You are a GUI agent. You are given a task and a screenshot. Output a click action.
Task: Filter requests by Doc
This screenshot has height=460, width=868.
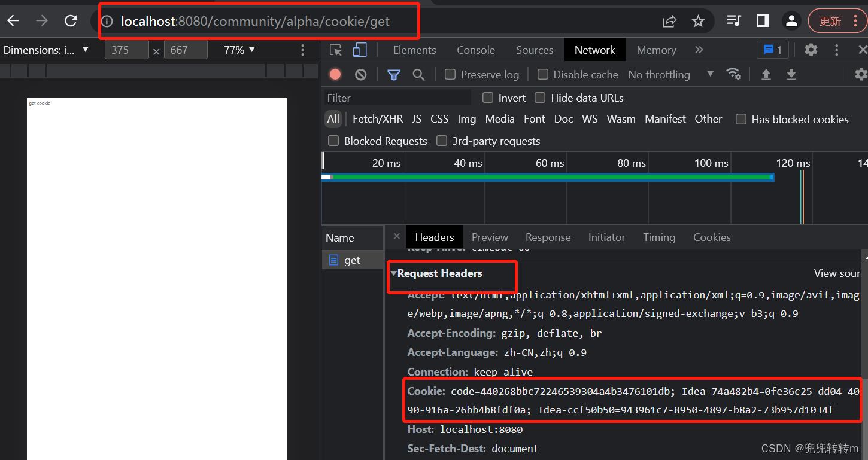click(563, 119)
